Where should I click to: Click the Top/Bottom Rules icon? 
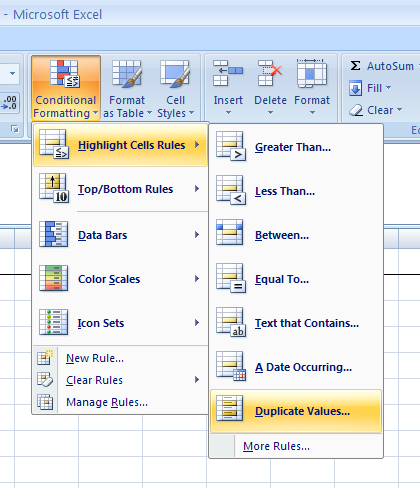pyautogui.click(x=54, y=188)
